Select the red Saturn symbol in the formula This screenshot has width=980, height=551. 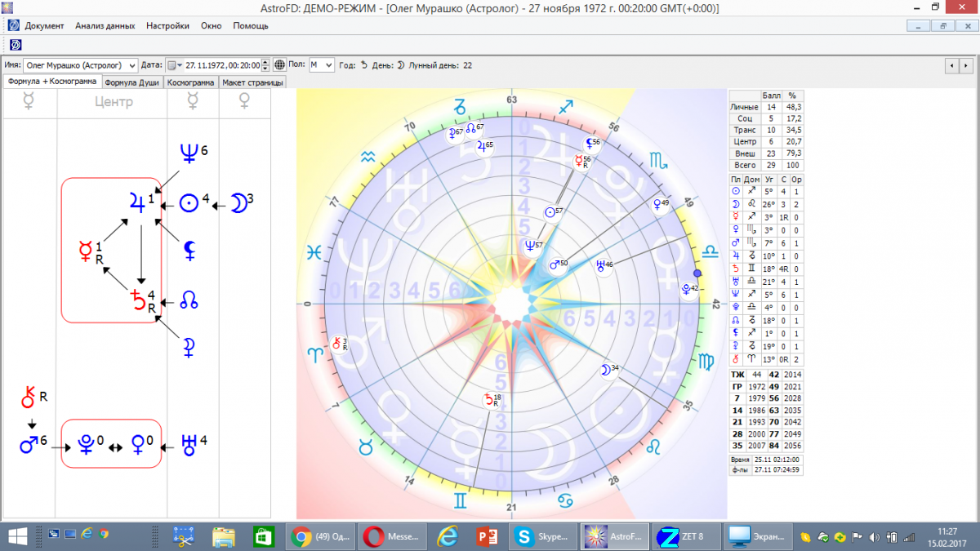pos(140,300)
